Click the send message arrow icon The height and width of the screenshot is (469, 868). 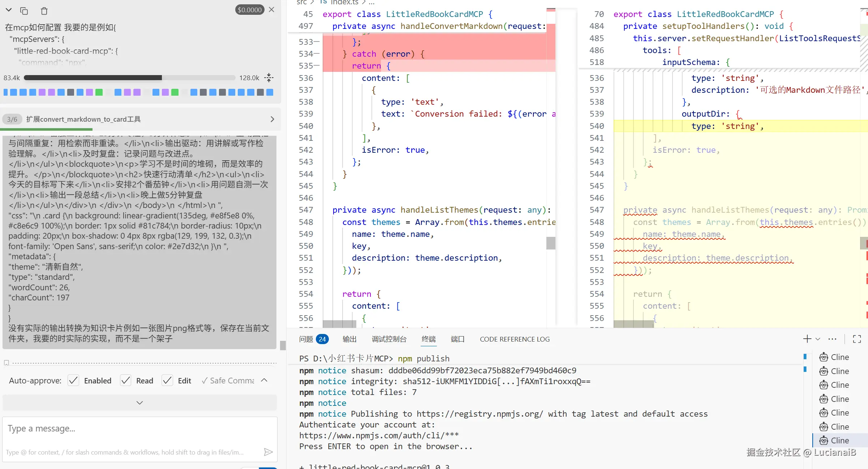click(x=268, y=452)
